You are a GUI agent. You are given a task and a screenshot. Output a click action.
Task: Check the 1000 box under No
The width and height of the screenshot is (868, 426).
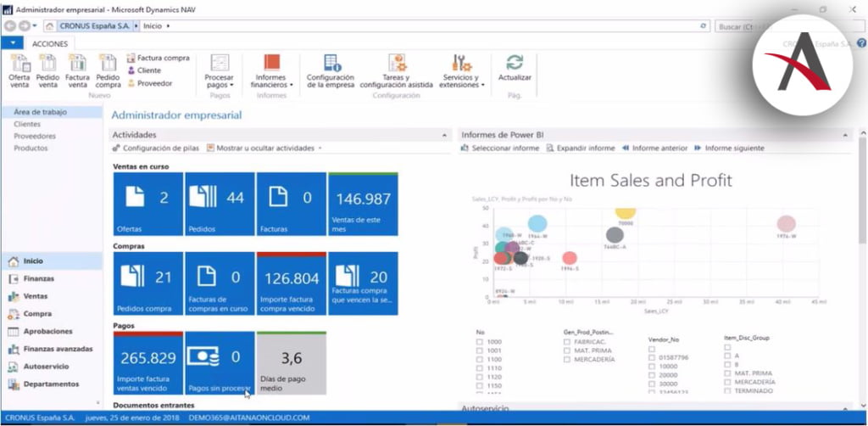(x=480, y=342)
